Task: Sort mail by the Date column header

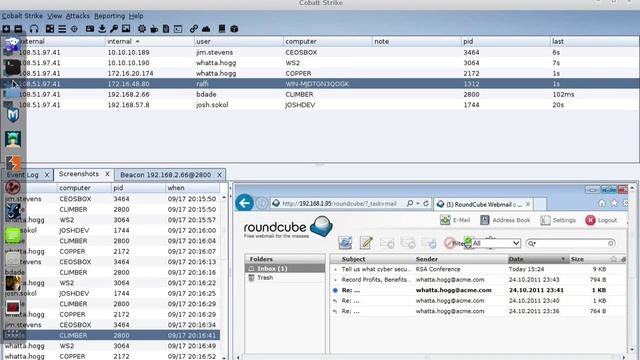Action: [x=538, y=259]
